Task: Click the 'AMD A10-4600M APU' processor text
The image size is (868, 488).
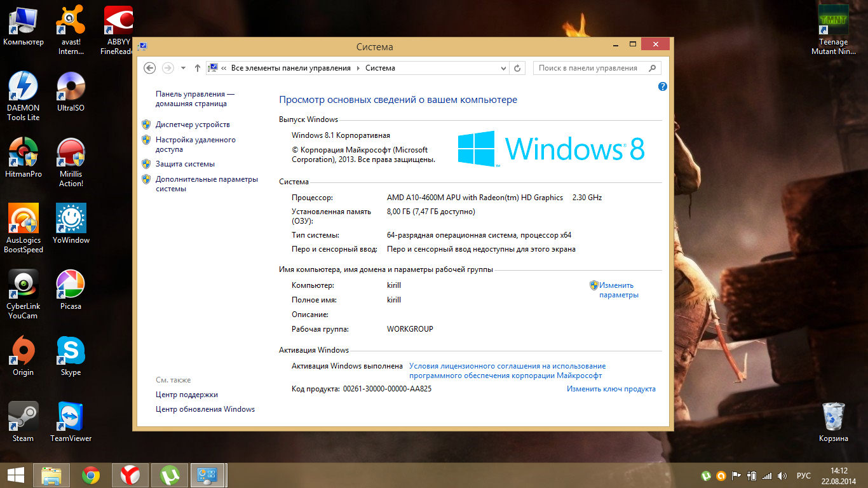Action: (x=475, y=198)
